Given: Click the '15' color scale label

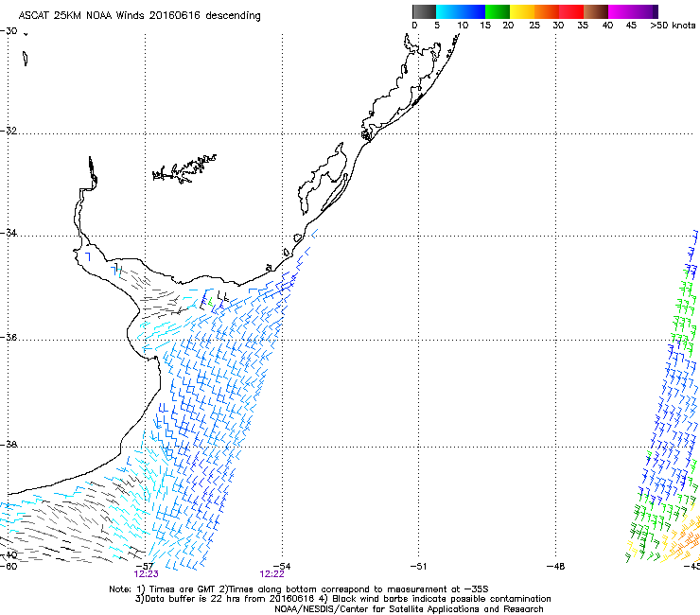Looking at the screenshot, I should tap(485, 26).
